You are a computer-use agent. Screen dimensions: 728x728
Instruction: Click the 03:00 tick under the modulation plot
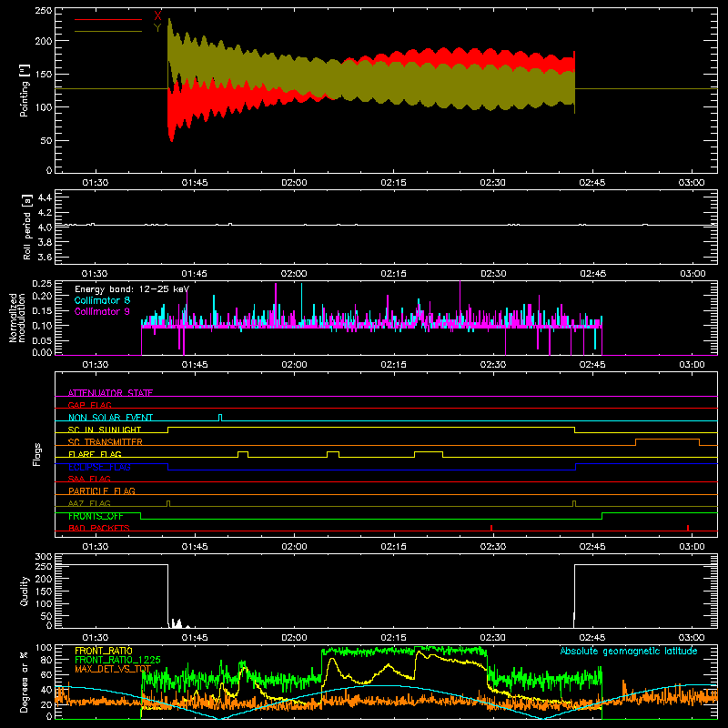point(692,365)
